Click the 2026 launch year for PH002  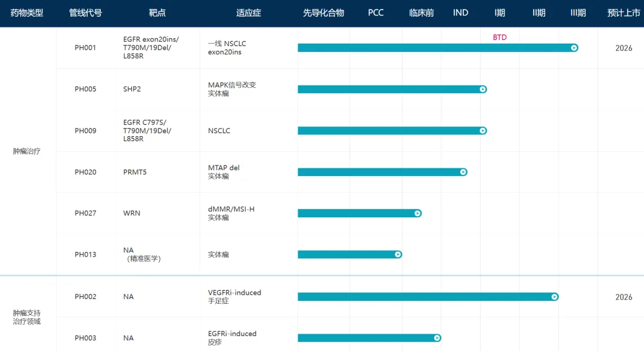(624, 297)
